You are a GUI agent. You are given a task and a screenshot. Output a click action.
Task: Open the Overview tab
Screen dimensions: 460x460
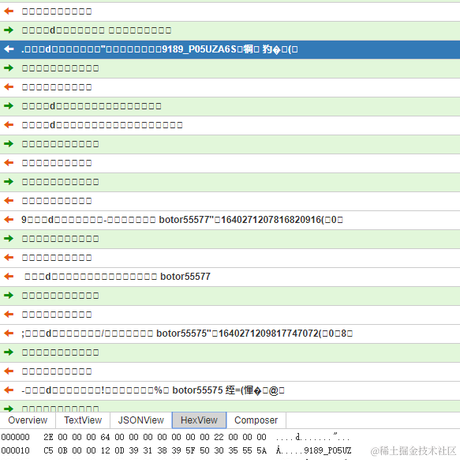coord(28,420)
